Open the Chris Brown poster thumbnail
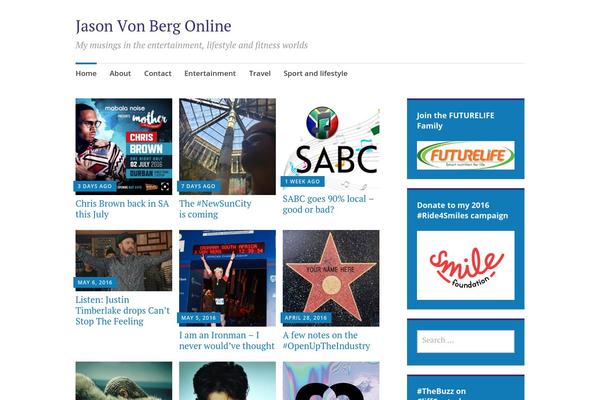Image resolution: width=600 pixels, height=400 pixels. click(124, 147)
